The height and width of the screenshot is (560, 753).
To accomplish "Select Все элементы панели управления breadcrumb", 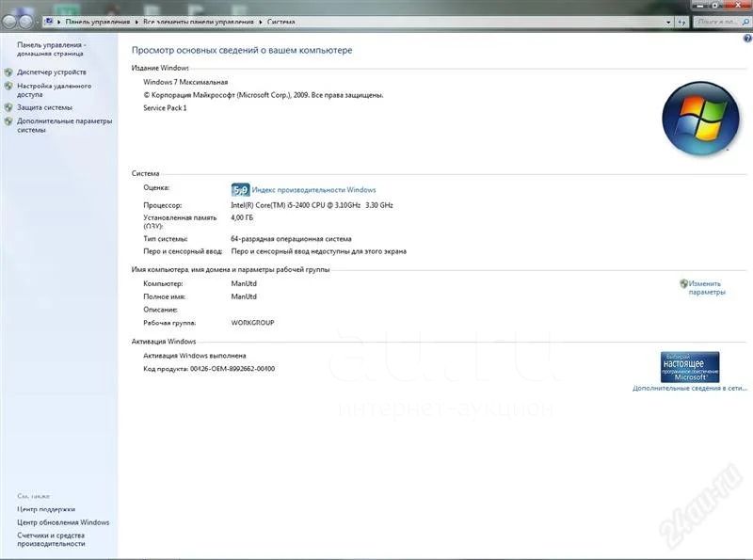I will coord(199,22).
